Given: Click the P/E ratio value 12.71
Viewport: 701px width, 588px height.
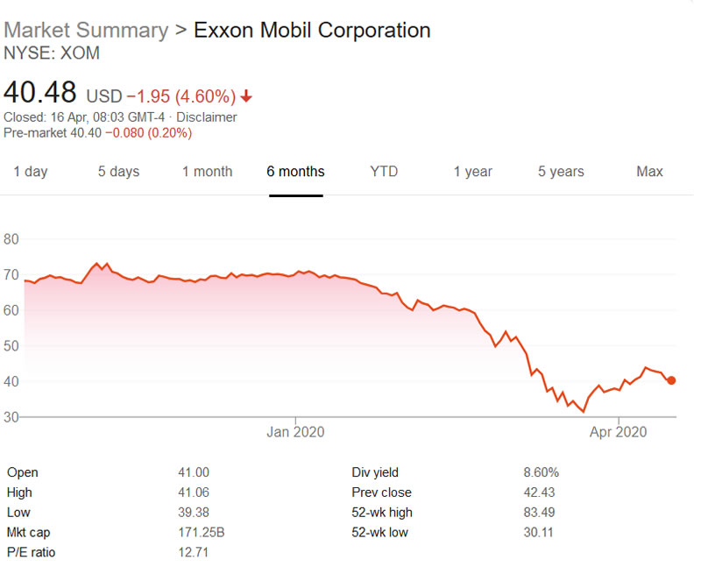Looking at the screenshot, I should (194, 553).
